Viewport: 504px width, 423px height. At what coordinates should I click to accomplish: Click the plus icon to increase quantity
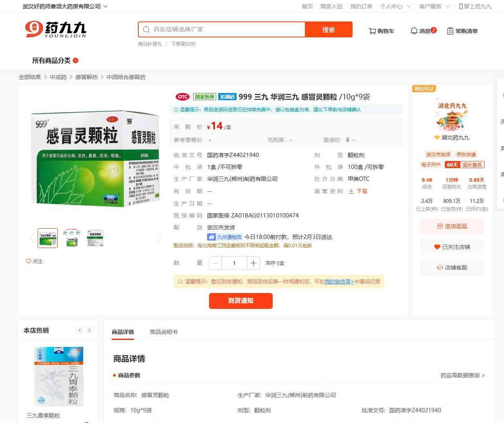click(x=253, y=263)
